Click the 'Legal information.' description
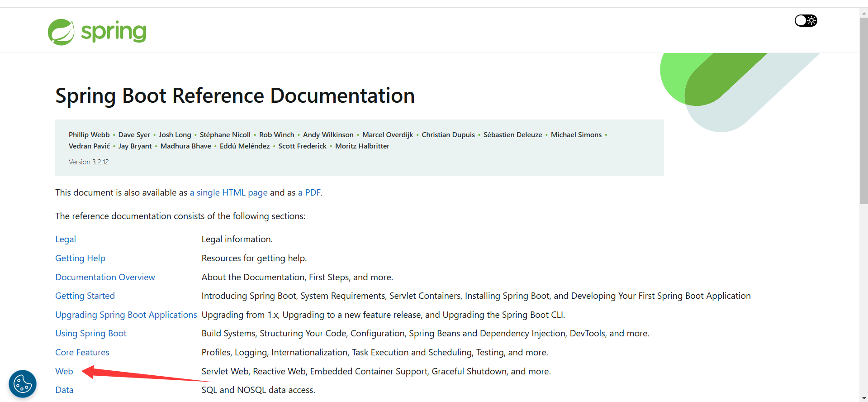868x402 pixels. (237, 239)
